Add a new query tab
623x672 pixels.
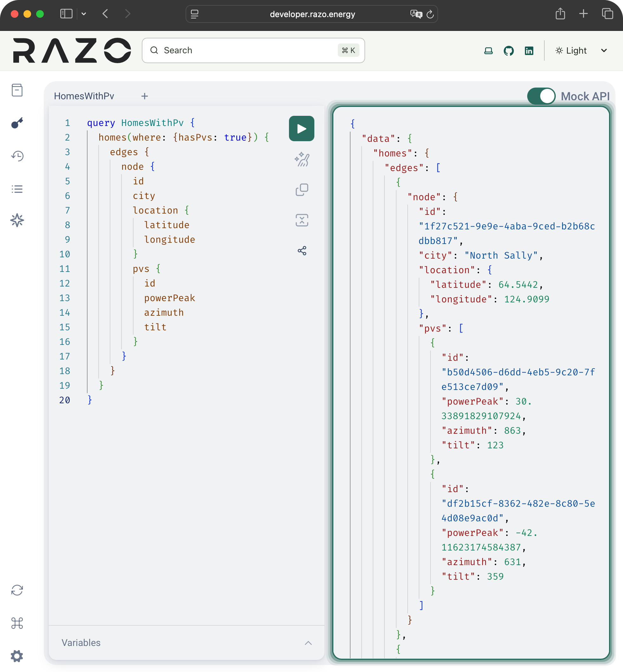pyautogui.click(x=144, y=96)
